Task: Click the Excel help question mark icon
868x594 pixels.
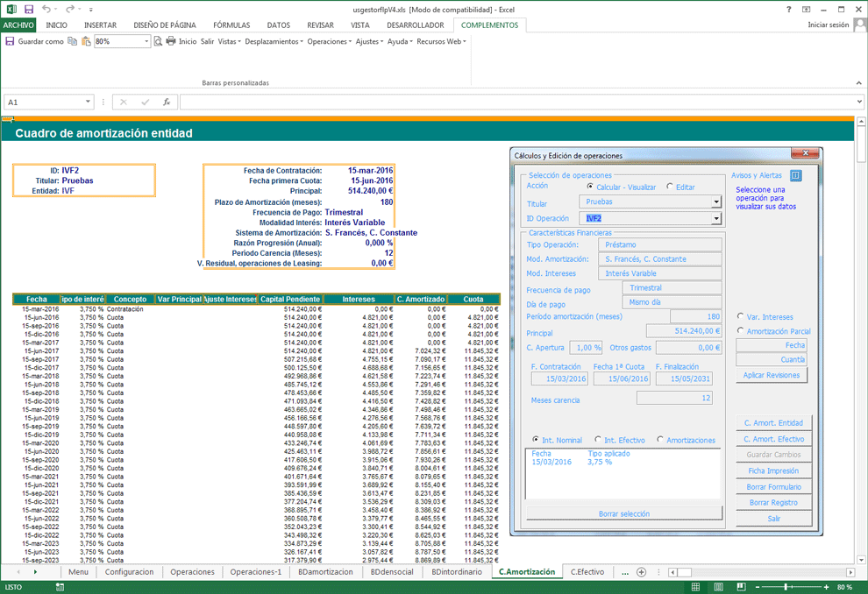Action: point(789,10)
